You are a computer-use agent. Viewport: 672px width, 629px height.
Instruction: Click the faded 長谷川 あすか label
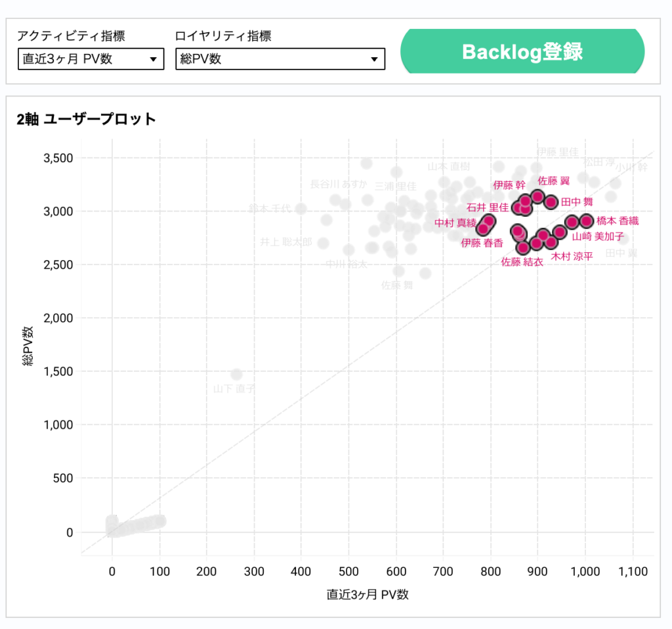(x=338, y=184)
